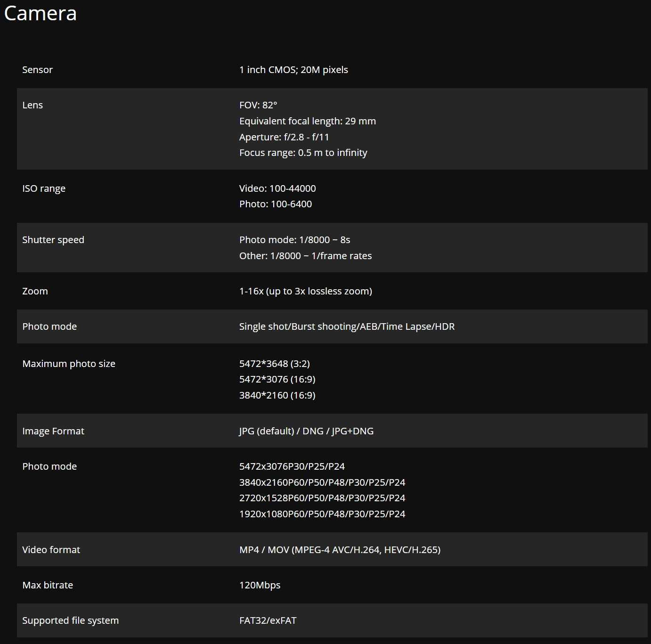Select the MP4 / MOV video format value
This screenshot has width=651, height=644.
tap(340, 550)
